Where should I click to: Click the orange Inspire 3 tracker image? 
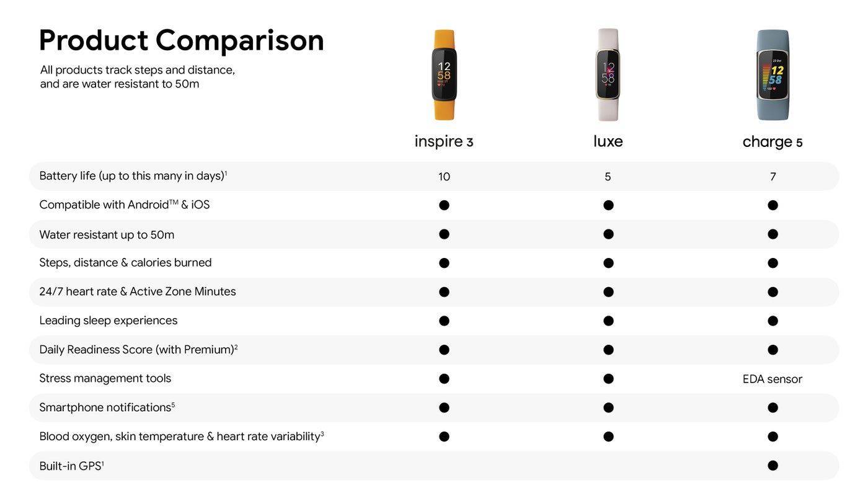tap(444, 75)
